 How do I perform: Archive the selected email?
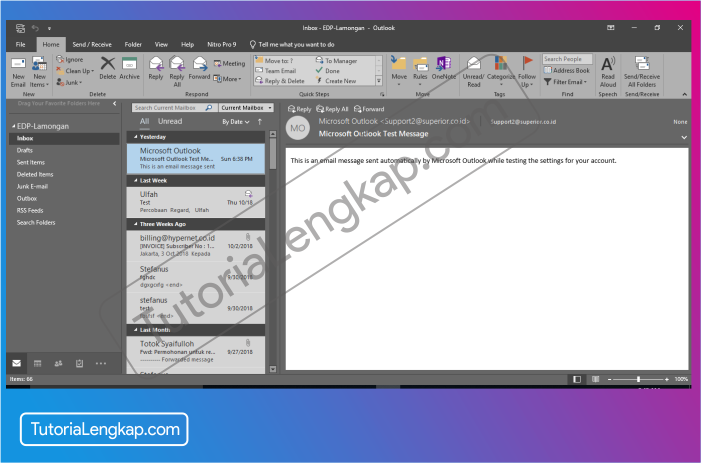coord(129,68)
